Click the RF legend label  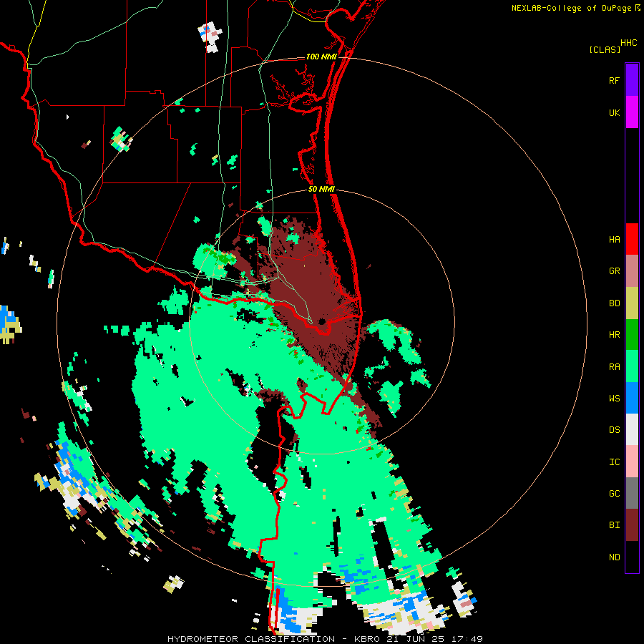click(x=614, y=80)
